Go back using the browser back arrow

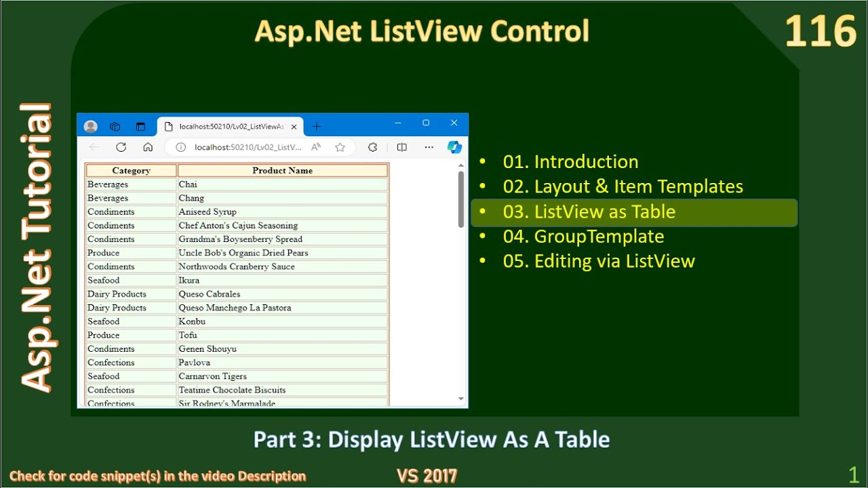[94, 147]
